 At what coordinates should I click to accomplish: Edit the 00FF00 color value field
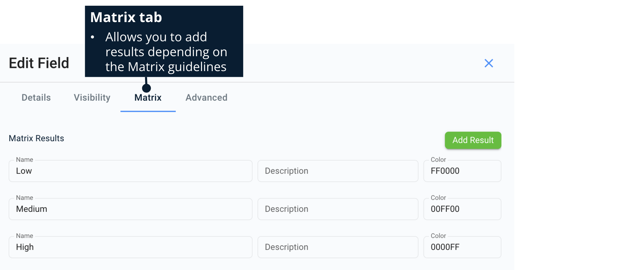point(462,209)
